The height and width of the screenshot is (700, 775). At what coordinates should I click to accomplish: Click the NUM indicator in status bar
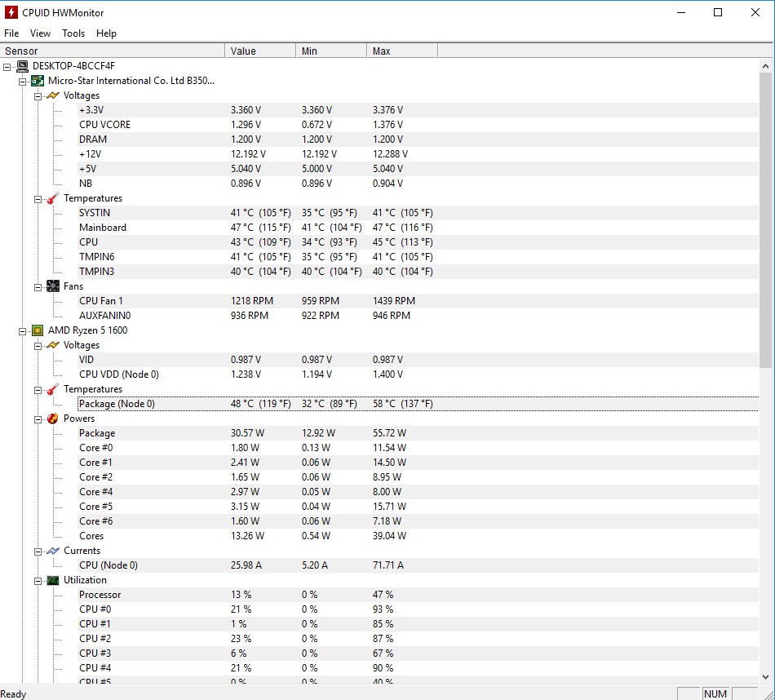[715, 693]
